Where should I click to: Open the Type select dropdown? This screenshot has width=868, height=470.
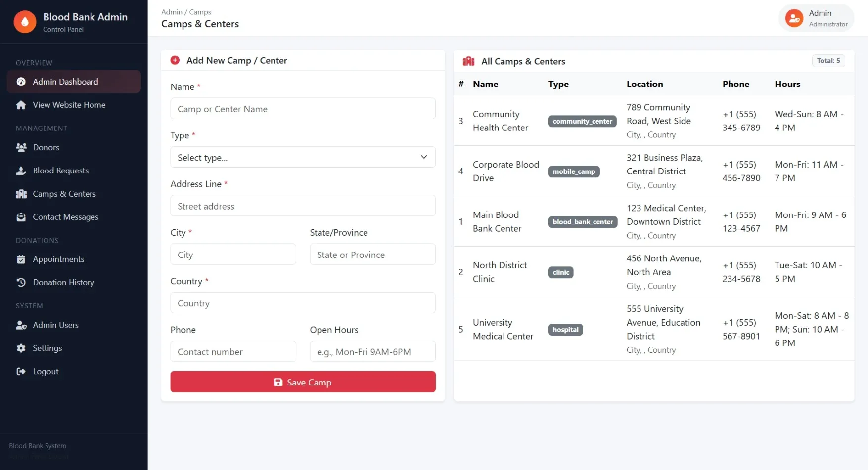[303, 157]
